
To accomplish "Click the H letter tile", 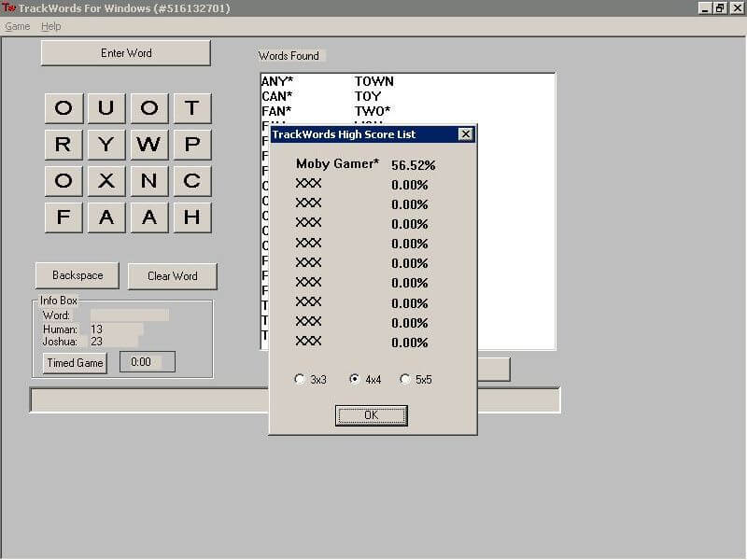I will click(x=192, y=217).
